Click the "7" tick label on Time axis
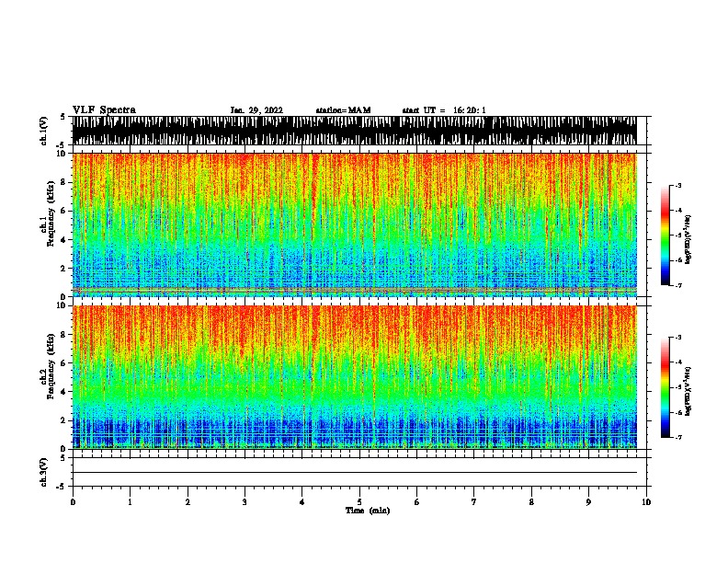 click(474, 502)
